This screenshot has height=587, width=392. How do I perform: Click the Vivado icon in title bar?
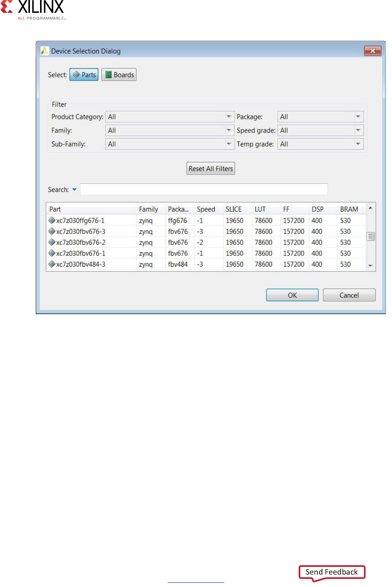coord(45,51)
